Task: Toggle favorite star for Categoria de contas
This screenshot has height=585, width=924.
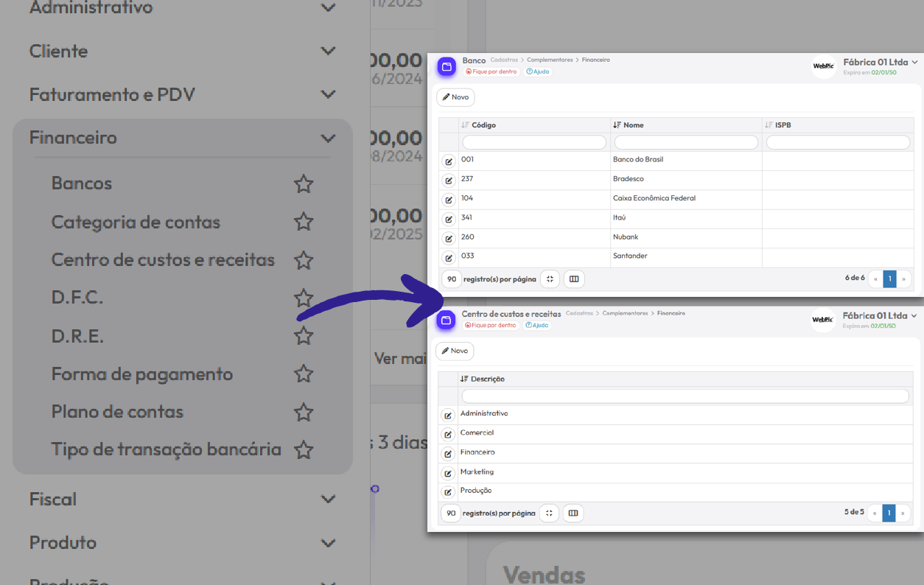Action: 304,222
